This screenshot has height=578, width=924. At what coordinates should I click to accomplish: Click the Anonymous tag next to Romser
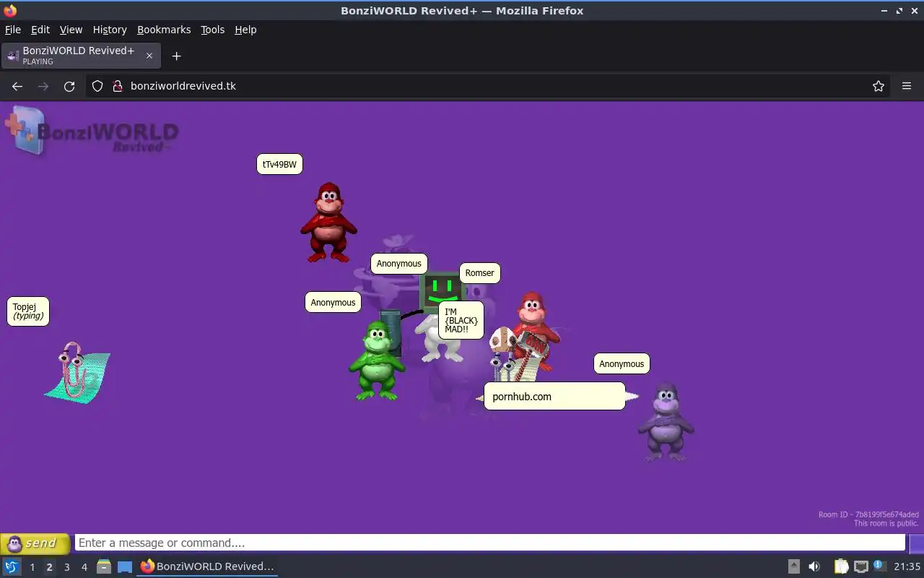point(398,264)
